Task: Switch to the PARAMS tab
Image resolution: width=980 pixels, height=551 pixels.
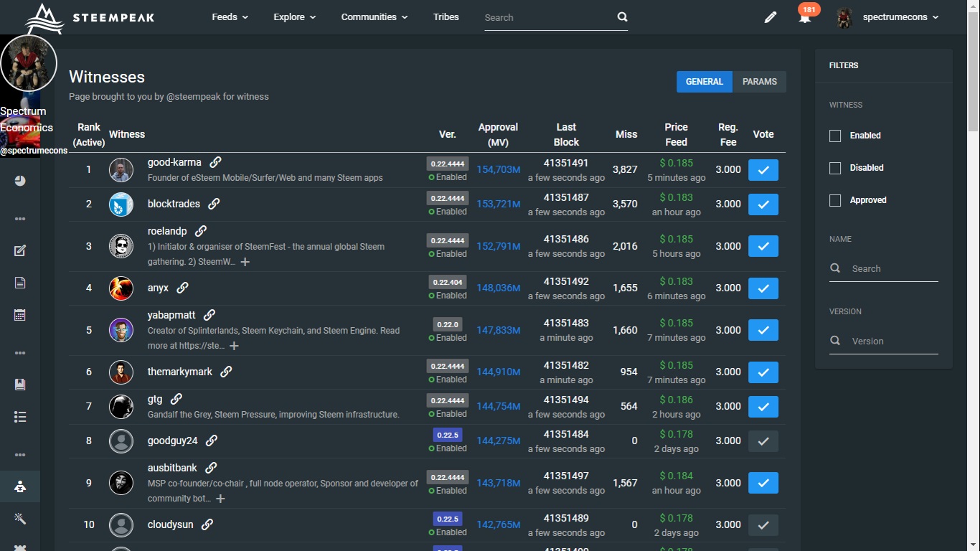Action: 760,82
